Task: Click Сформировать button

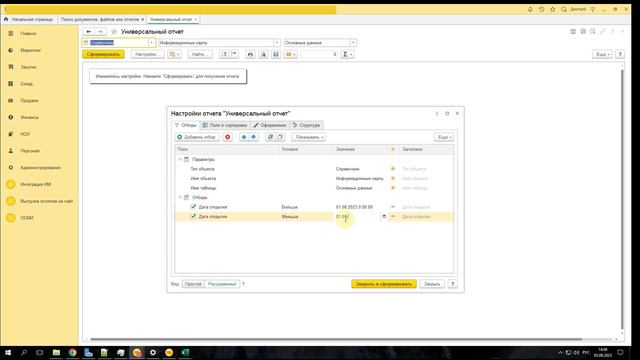Action: [x=103, y=54]
